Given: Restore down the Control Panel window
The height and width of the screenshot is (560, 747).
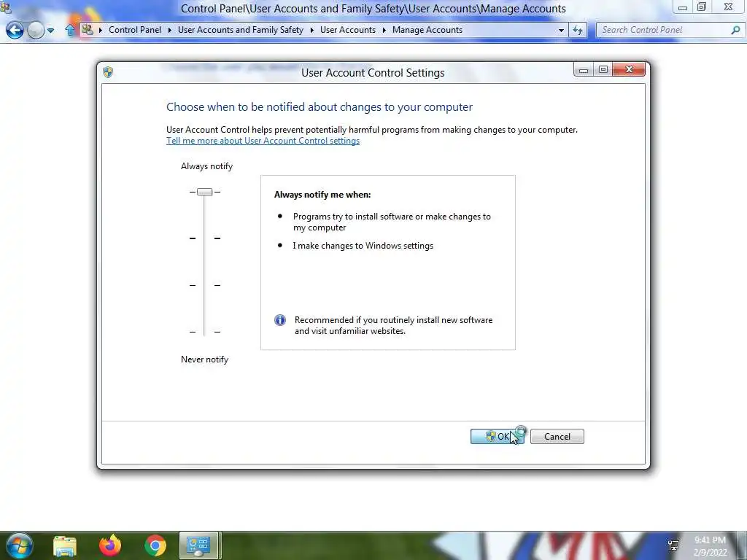Looking at the screenshot, I should click(x=702, y=7).
